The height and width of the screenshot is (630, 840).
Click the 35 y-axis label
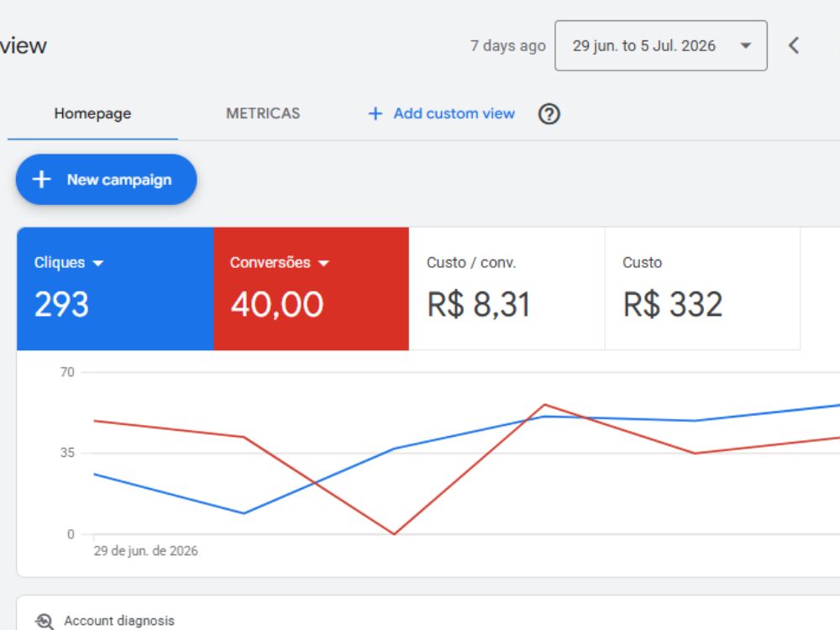click(x=67, y=454)
